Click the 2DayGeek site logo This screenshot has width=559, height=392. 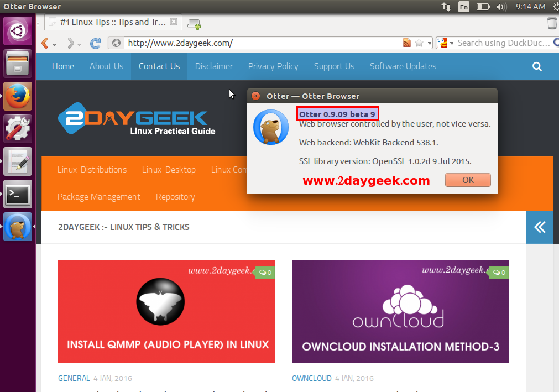click(137, 119)
